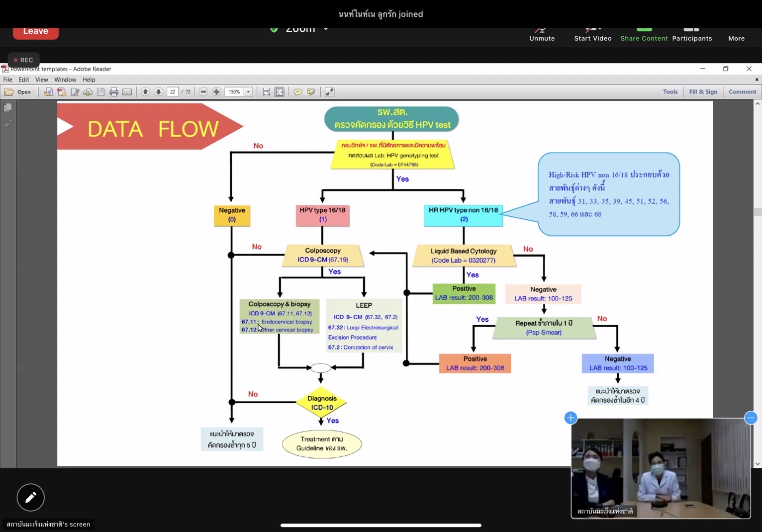Click the page number input field

coord(173,92)
